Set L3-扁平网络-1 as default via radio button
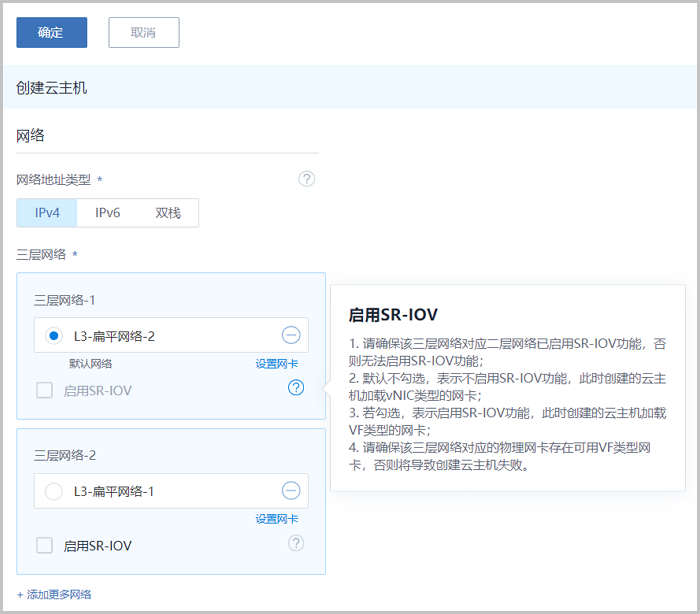Viewport: 700px width, 614px height. click(54, 491)
